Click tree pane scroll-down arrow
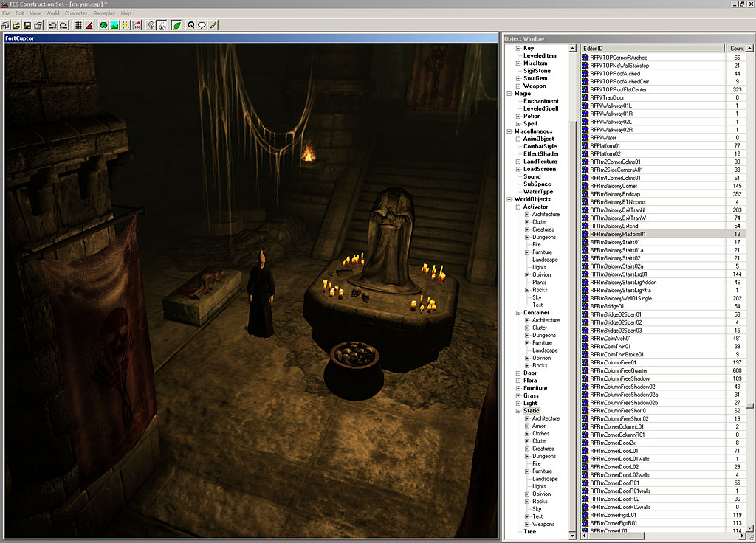The width and height of the screenshot is (756, 543). (573, 536)
